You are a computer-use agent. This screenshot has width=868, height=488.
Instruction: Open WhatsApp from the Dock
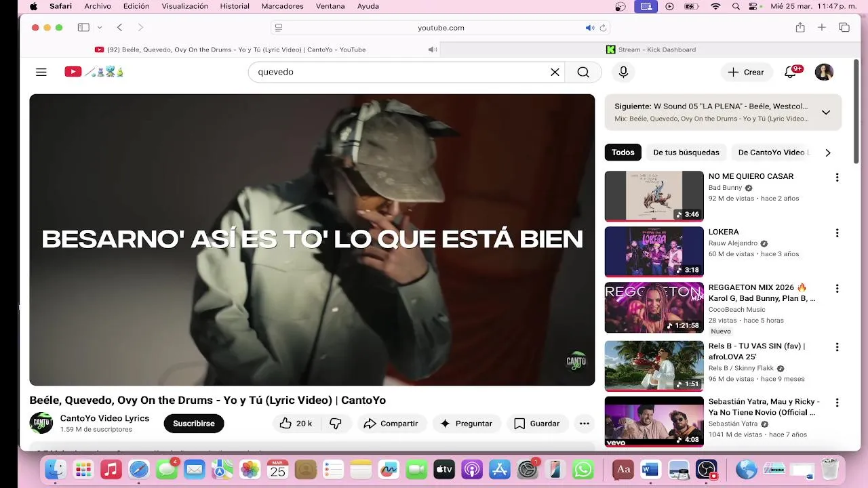tap(583, 469)
